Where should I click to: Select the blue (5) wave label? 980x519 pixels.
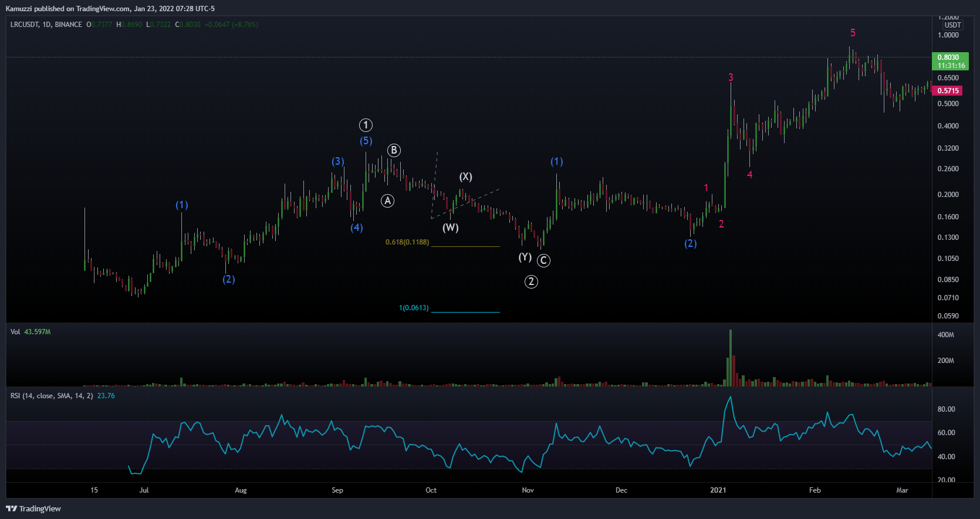366,141
